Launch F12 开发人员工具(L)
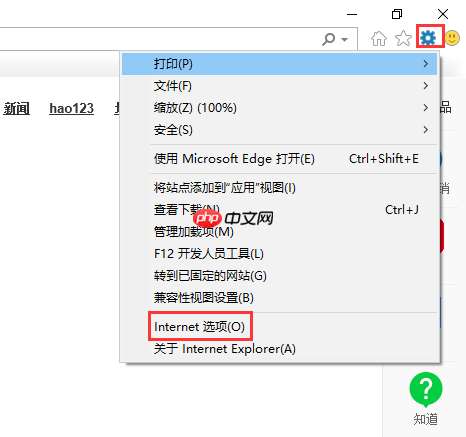 [279, 254]
